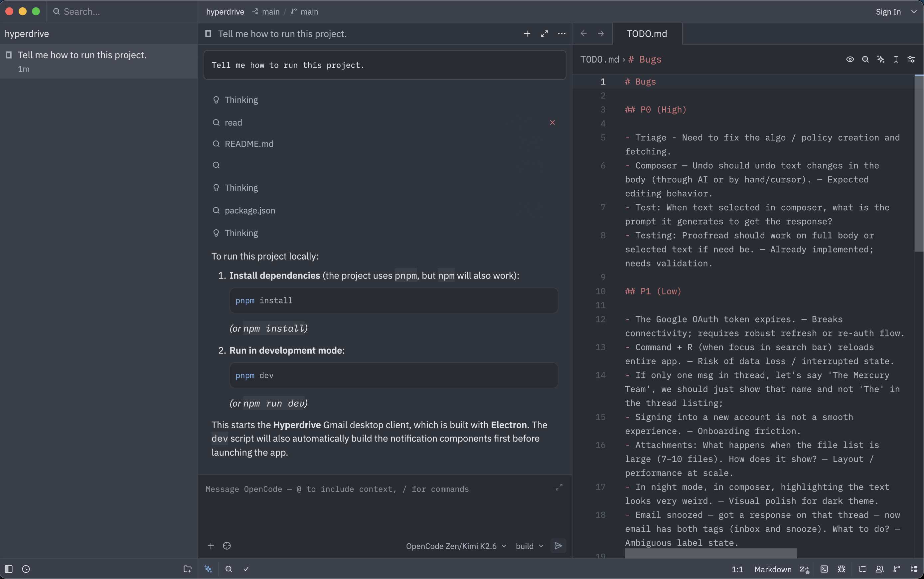924x579 pixels.
Task: Expand the message editor with arrows icon
Action: (x=559, y=487)
